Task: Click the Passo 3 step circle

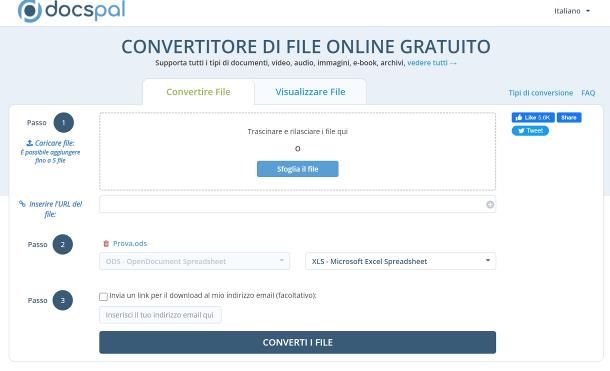Action: [x=63, y=300]
